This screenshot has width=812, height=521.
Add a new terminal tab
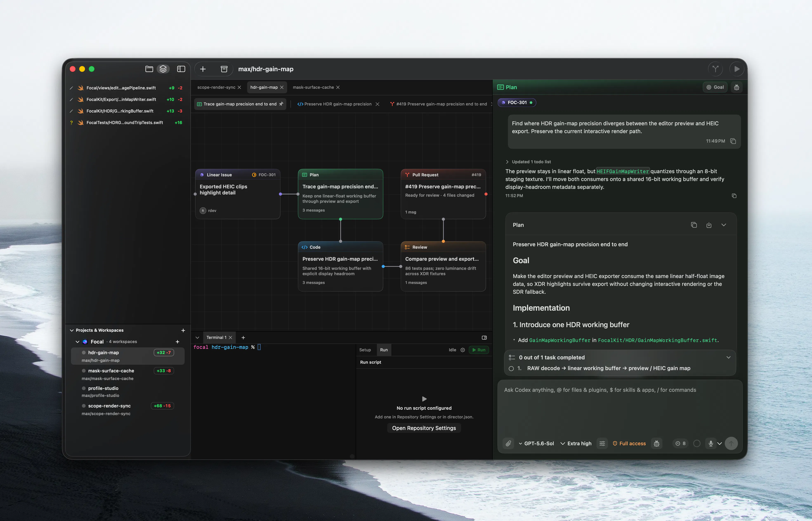pos(243,338)
